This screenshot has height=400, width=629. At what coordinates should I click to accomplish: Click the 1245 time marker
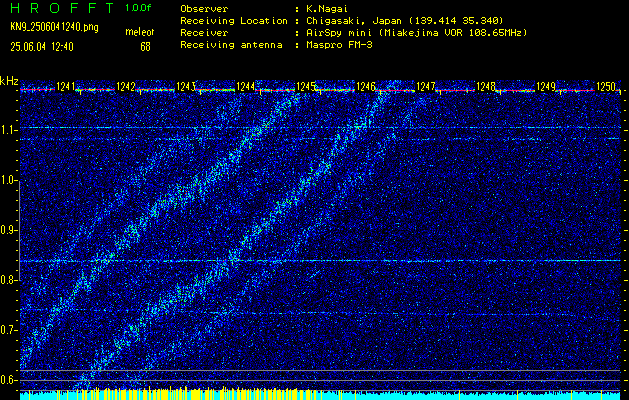pos(305,86)
